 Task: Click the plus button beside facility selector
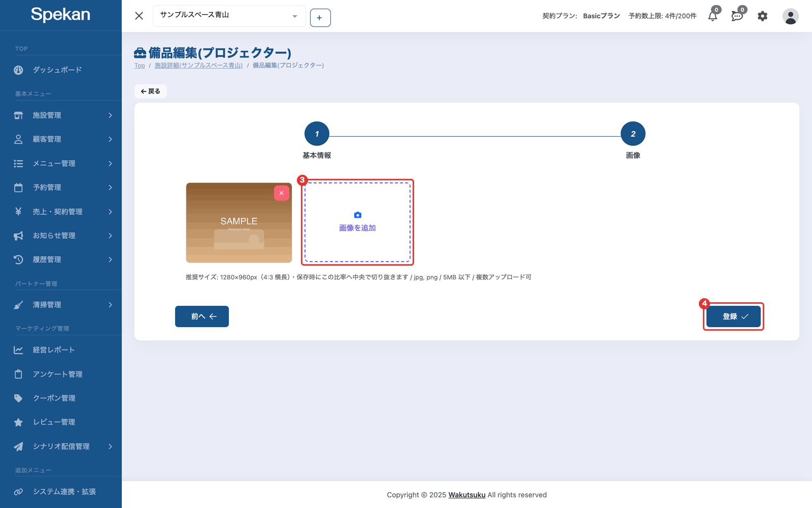coord(320,18)
